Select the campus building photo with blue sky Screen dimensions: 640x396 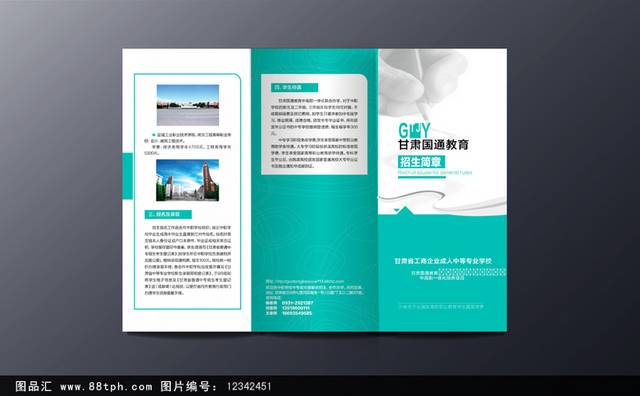click(x=187, y=180)
